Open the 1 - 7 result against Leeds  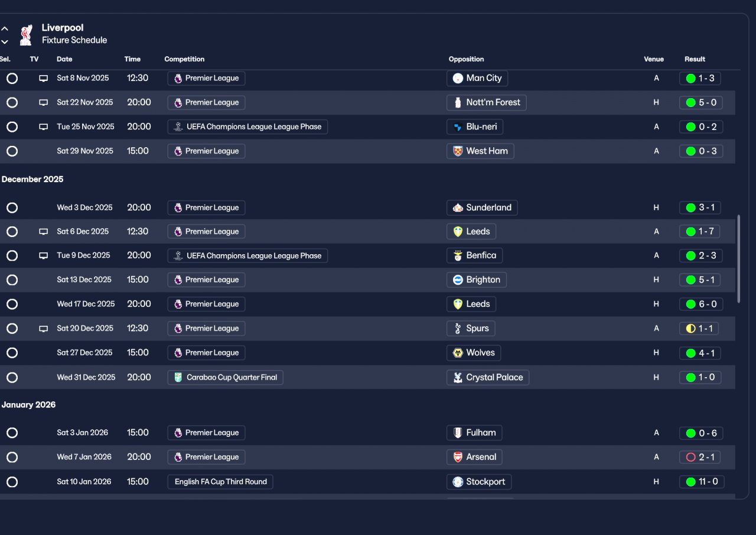(x=700, y=232)
